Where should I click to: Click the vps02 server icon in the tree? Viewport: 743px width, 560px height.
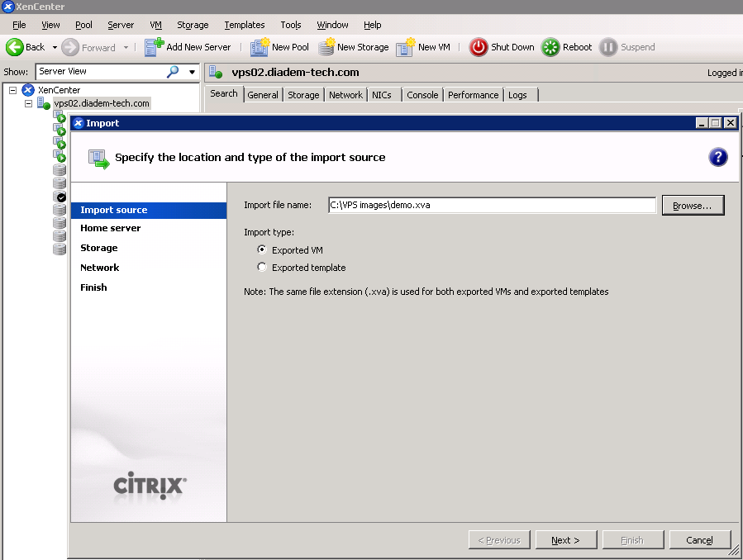(x=44, y=103)
